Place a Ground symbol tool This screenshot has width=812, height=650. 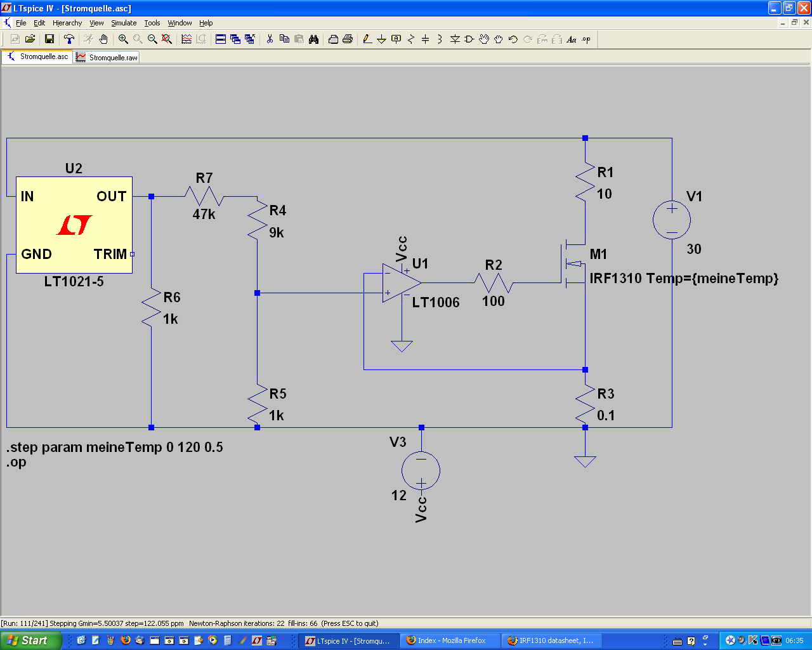coord(382,39)
